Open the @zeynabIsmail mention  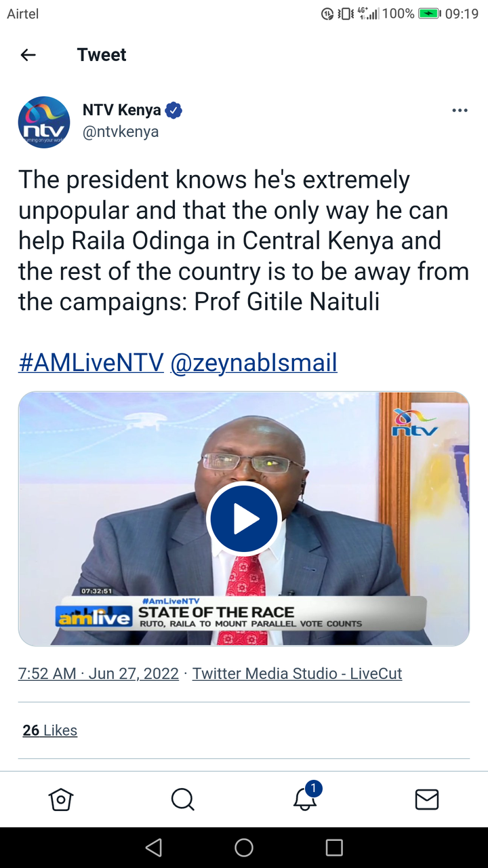coord(253,362)
